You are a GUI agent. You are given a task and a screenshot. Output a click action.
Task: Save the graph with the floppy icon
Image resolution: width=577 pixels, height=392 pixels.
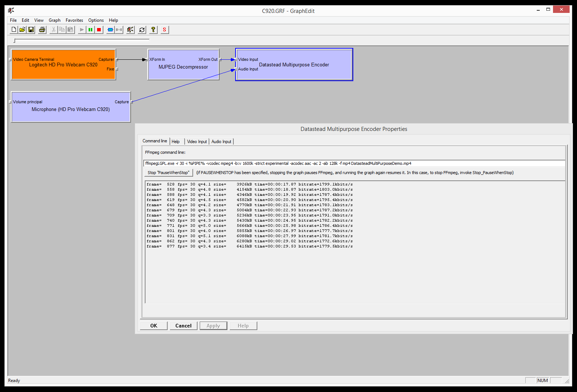point(31,30)
